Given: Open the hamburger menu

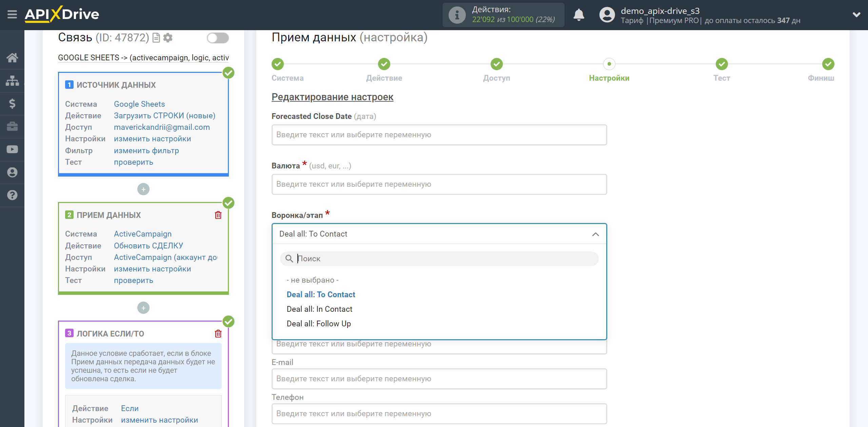Looking at the screenshot, I should point(12,15).
